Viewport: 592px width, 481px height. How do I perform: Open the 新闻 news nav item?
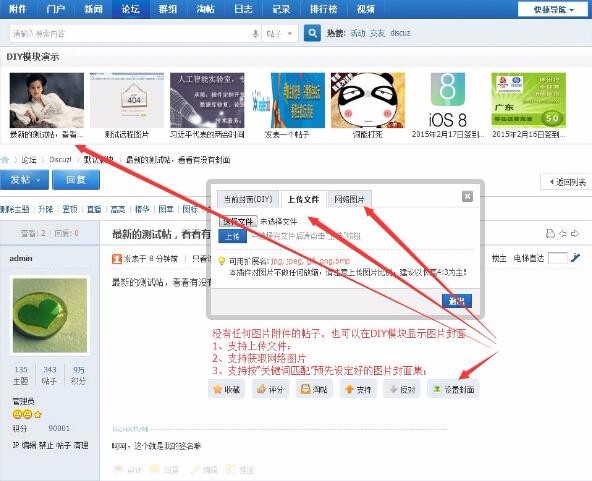click(93, 9)
